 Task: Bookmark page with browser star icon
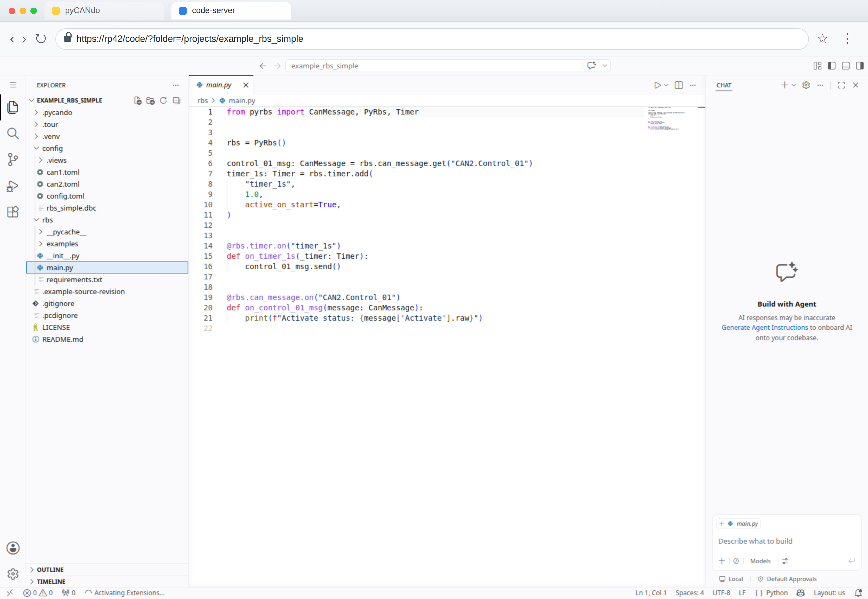click(822, 39)
